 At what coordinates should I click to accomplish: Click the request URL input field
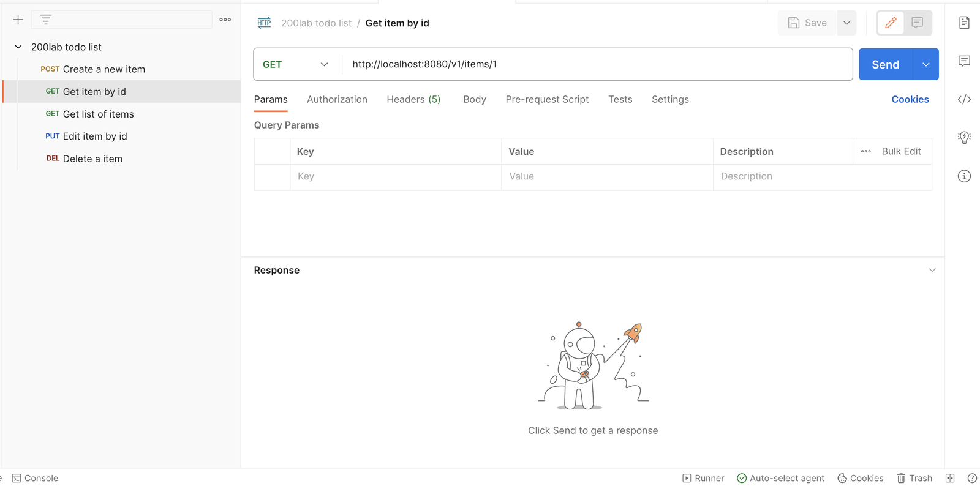tap(597, 64)
